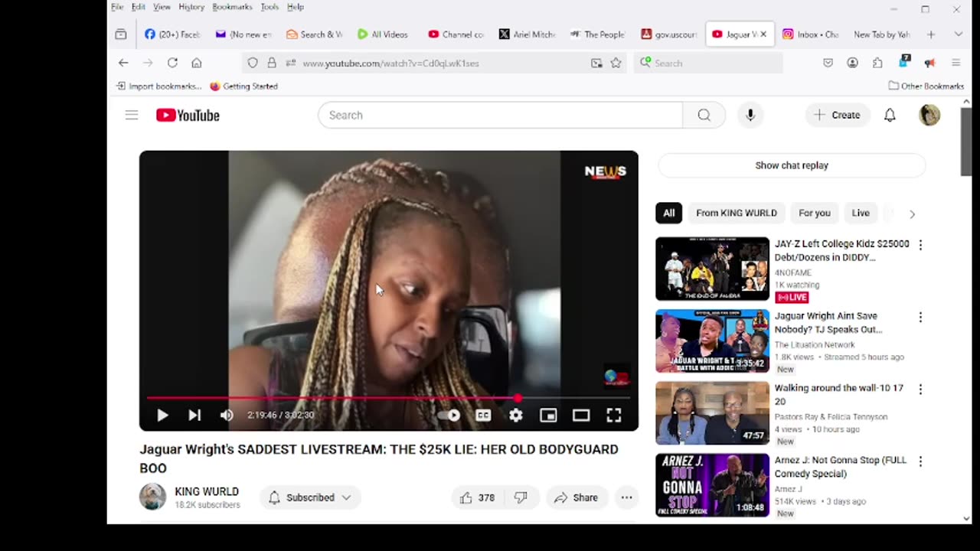Image resolution: width=980 pixels, height=551 pixels.
Task: Go back browser arrow
Action: [123, 63]
